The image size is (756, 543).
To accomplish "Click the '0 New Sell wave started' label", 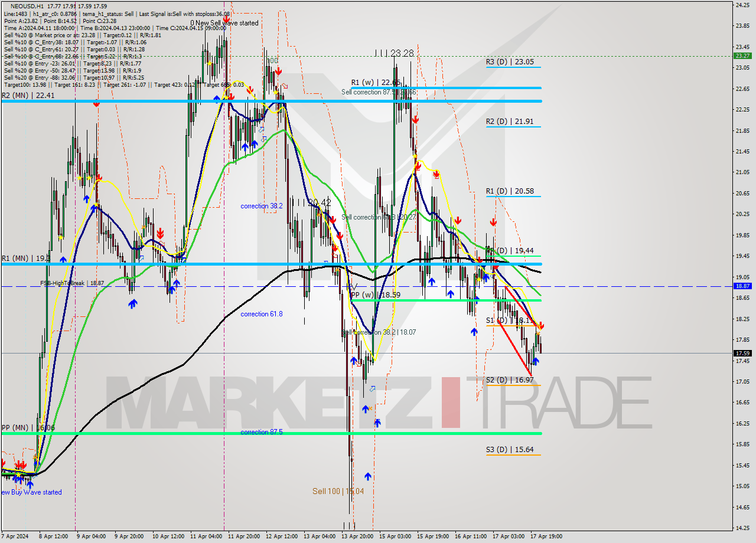I will tap(224, 23).
